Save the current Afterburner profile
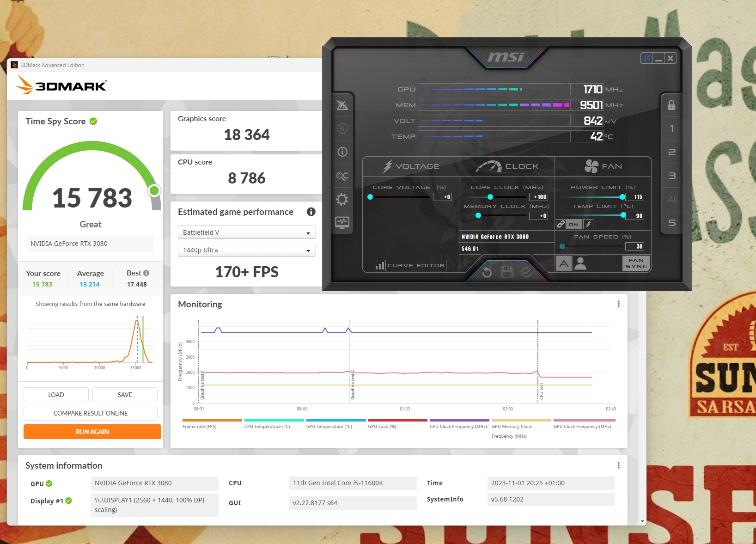756x544 pixels. coord(507,272)
